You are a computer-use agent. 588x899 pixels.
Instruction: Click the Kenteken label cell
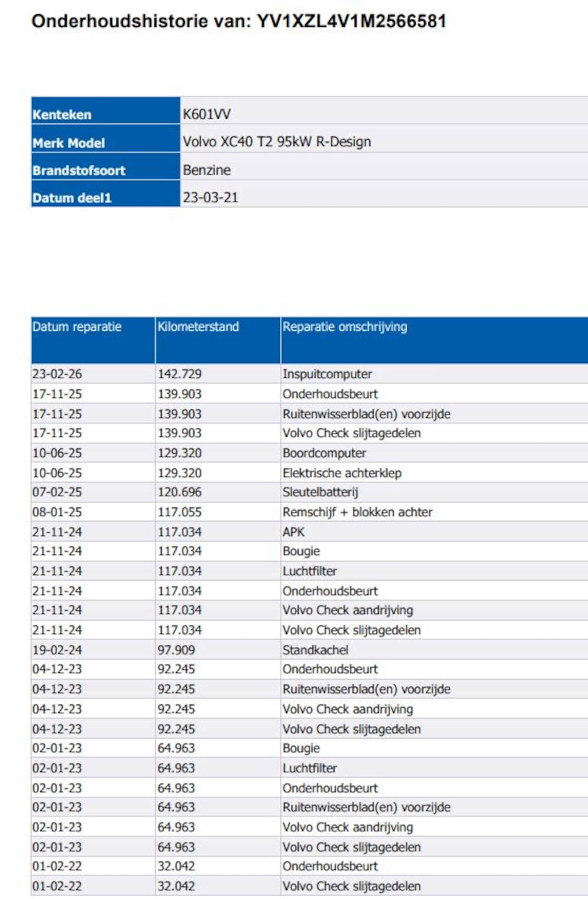(106, 111)
